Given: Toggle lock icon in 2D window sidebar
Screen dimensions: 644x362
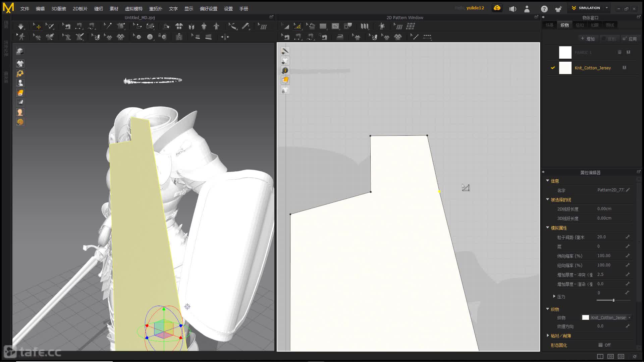Looking at the screenshot, I should (285, 90).
